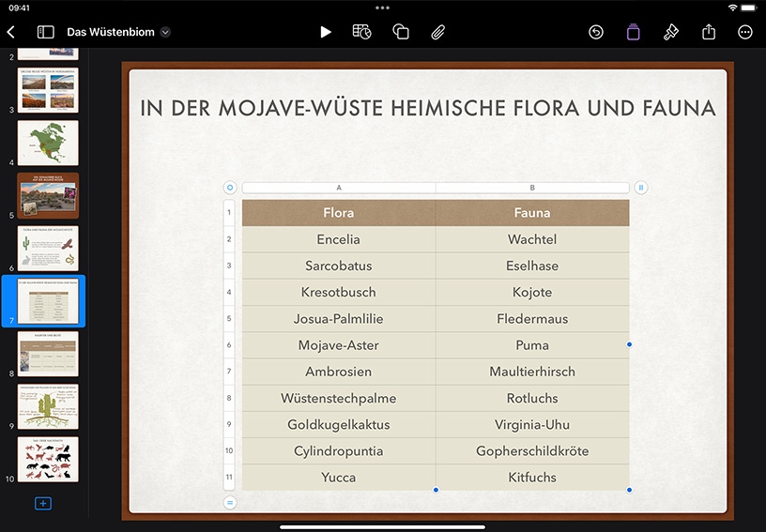Select slide 6 thumbnail
The image size is (766, 532).
pyautogui.click(x=48, y=249)
